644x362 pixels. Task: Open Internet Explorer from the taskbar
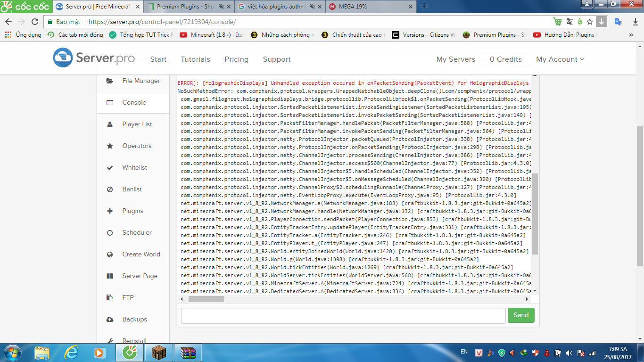(71, 352)
